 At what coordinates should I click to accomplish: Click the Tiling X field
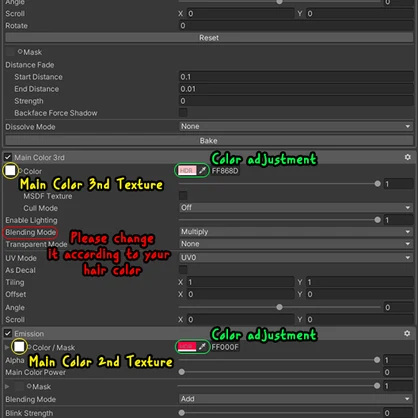click(240, 282)
